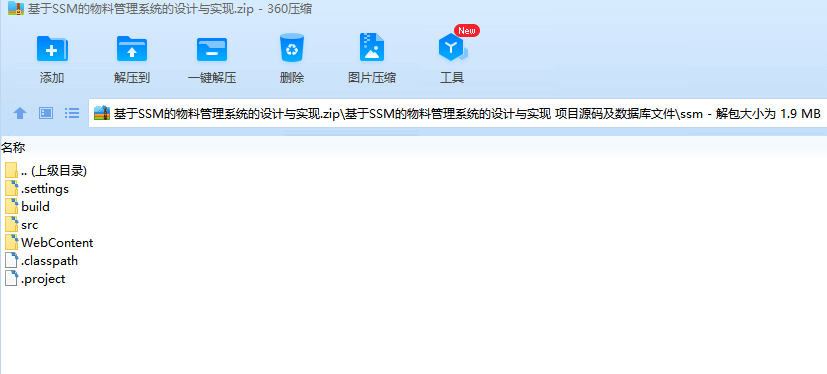
Task: Sort by the 名称 column header
Action: pyautogui.click(x=13, y=148)
